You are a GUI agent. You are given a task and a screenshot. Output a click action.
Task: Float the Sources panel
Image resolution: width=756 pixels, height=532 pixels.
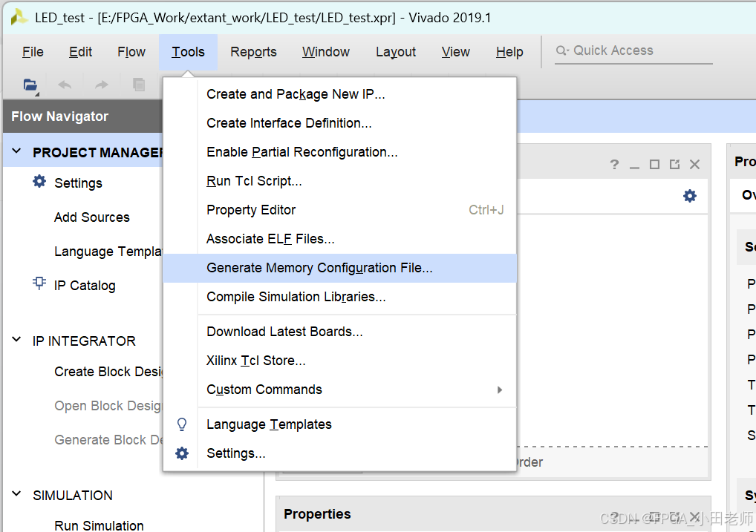pos(674,164)
